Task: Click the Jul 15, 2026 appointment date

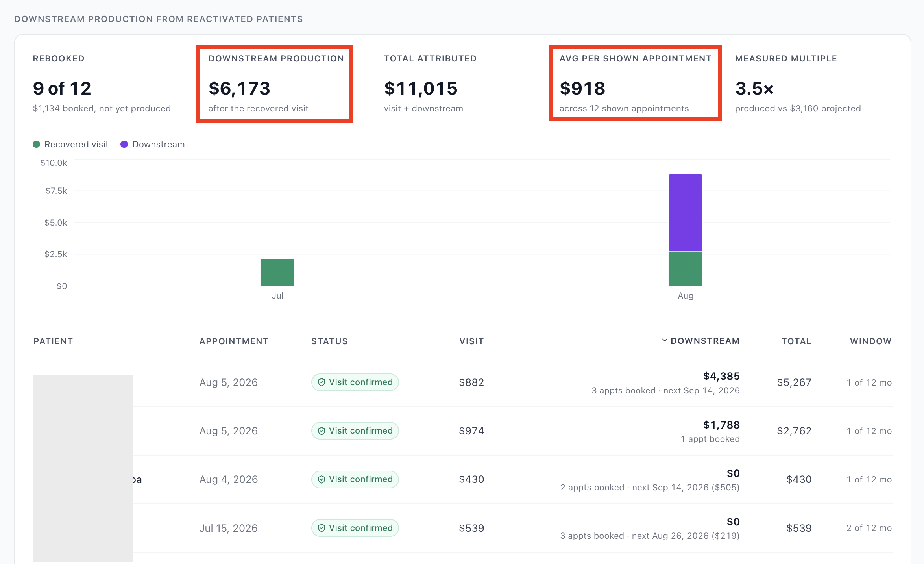Action: tap(228, 528)
